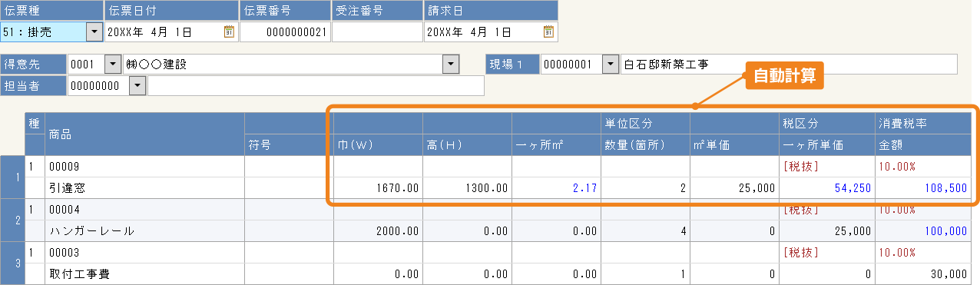980x285 pixels.
Task: Click the 現場1 name field 白石邸新築工事
Action: pos(789,65)
